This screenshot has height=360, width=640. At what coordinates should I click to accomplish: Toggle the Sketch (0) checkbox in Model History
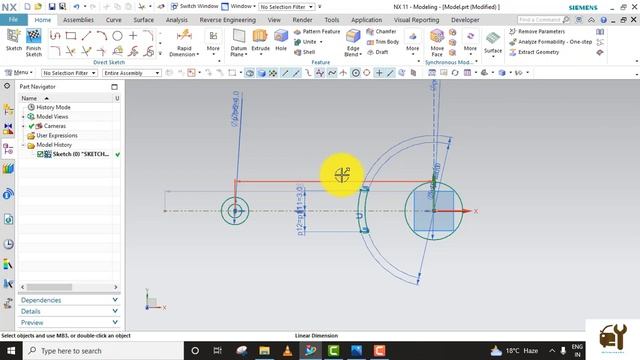pyautogui.click(x=40, y=154)
